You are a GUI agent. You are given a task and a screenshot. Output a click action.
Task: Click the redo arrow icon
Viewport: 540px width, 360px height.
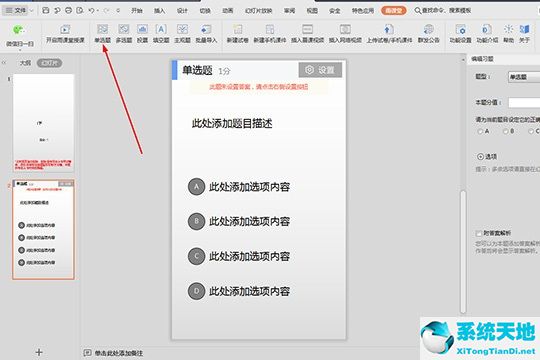(106, 11)
